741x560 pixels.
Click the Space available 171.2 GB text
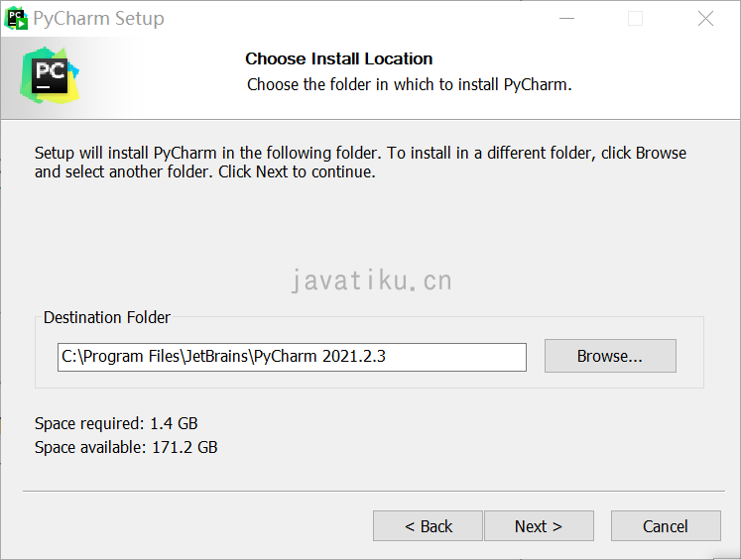pos(126,447)
